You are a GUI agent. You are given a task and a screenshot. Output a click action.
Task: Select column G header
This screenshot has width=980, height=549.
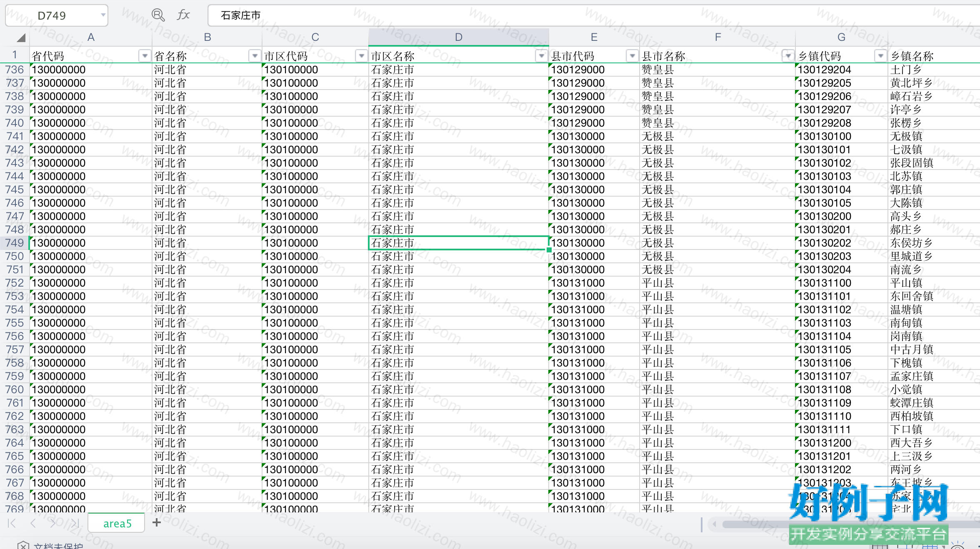click(x=842, y=37)
